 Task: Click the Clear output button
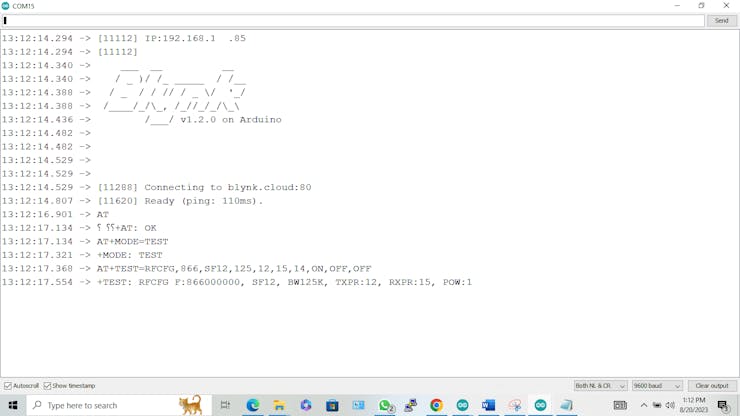point(712,386)
